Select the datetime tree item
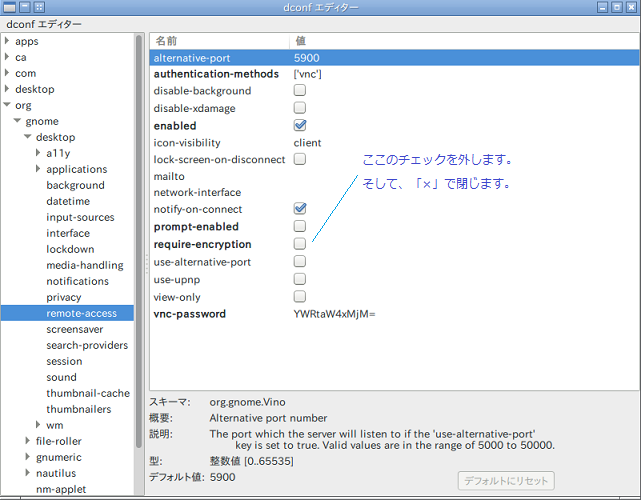The image size is (641, 500). pyautogui.click(x=68, y=201)
